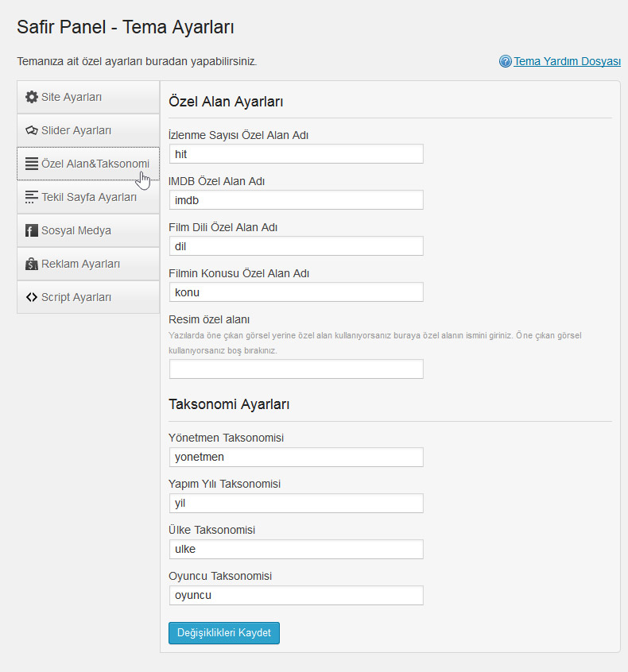Click the lines icon beside Özel Alan&Taksonomi
628x672 pixels.
(31, 164)
